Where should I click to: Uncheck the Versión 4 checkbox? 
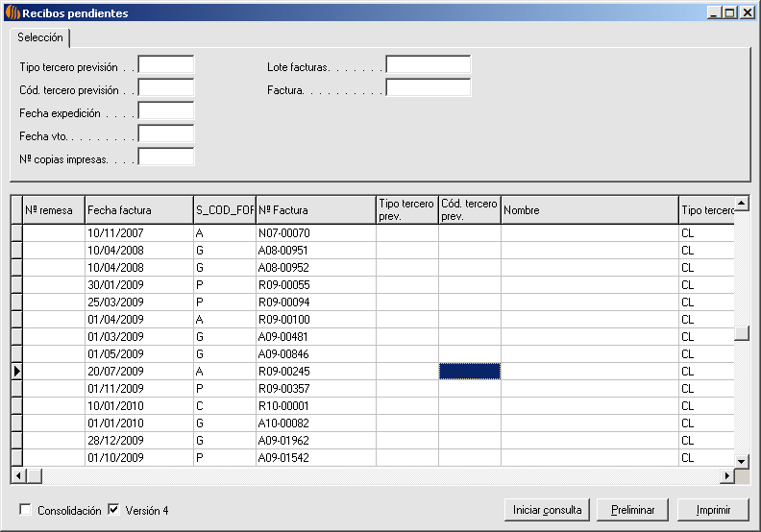click(x=114, y=510)
